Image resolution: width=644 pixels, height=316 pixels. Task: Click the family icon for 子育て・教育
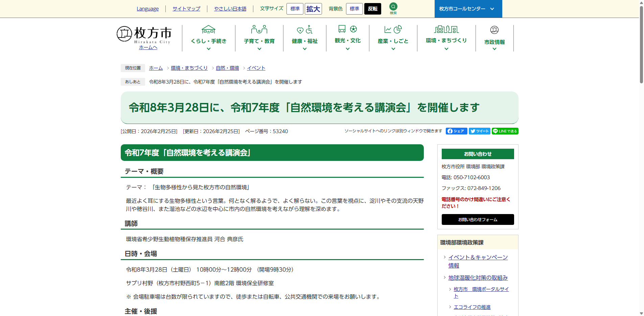259,29
